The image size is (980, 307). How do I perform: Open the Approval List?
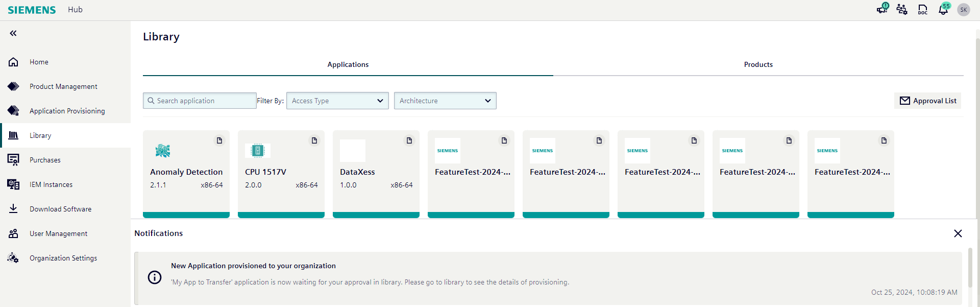(x=928, y=101)
